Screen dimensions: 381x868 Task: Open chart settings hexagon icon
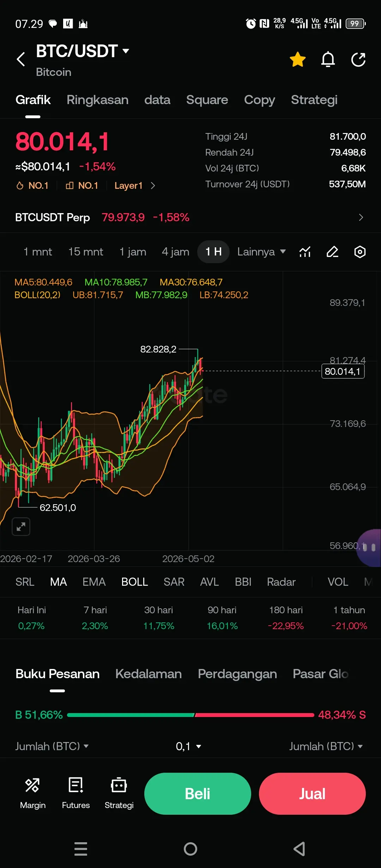point(360,252)
